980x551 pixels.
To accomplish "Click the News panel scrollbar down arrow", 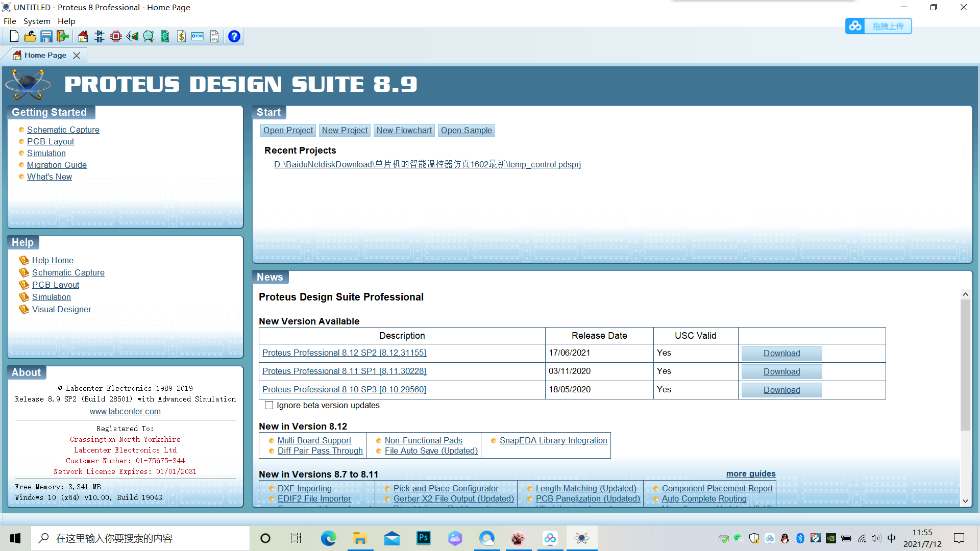I will click(x=965, y=501).
